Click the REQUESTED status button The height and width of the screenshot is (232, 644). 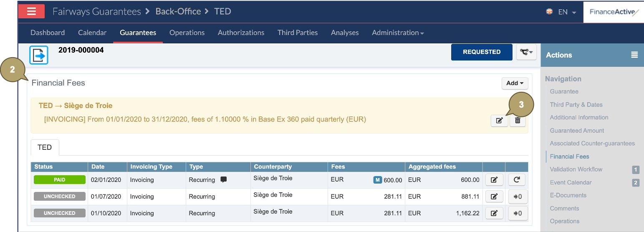[482, 52]
